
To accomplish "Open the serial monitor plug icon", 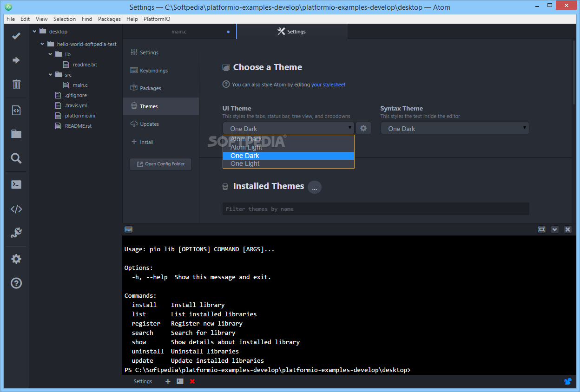I will click(16, 233).
